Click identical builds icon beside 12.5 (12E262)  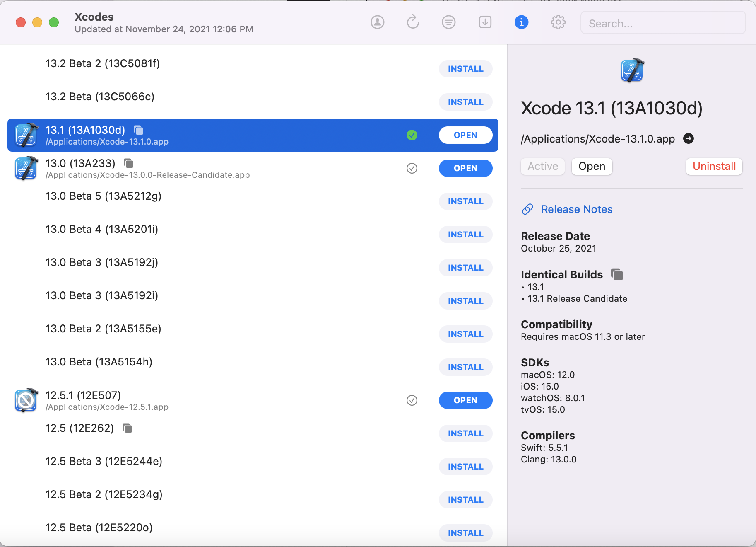(128, 428)
